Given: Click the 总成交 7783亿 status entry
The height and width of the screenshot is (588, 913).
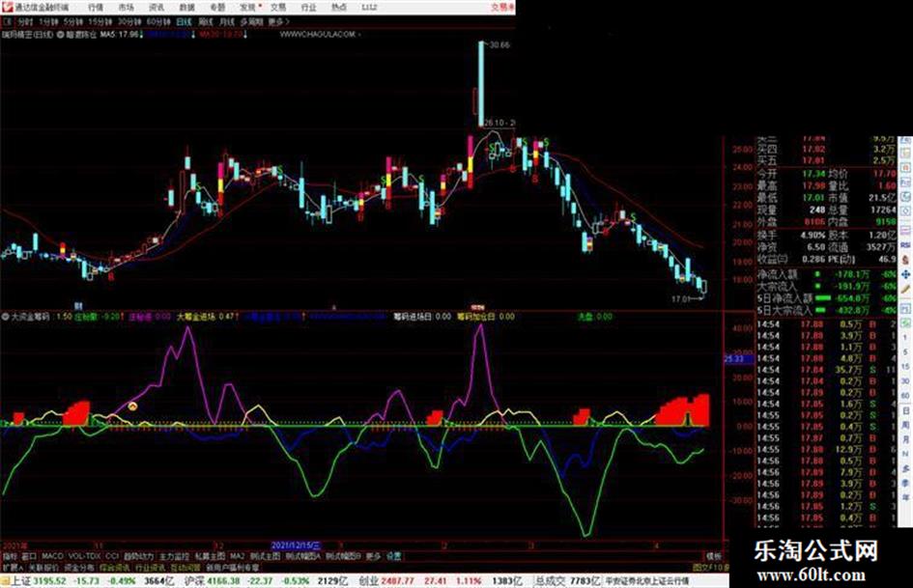Looking at the screenshot, I should tap(568, 581).
